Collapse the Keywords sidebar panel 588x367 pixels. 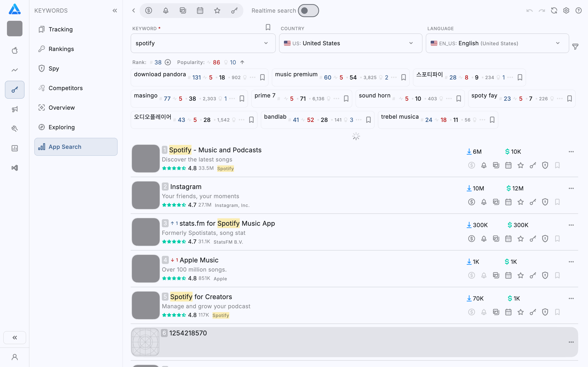115,11
